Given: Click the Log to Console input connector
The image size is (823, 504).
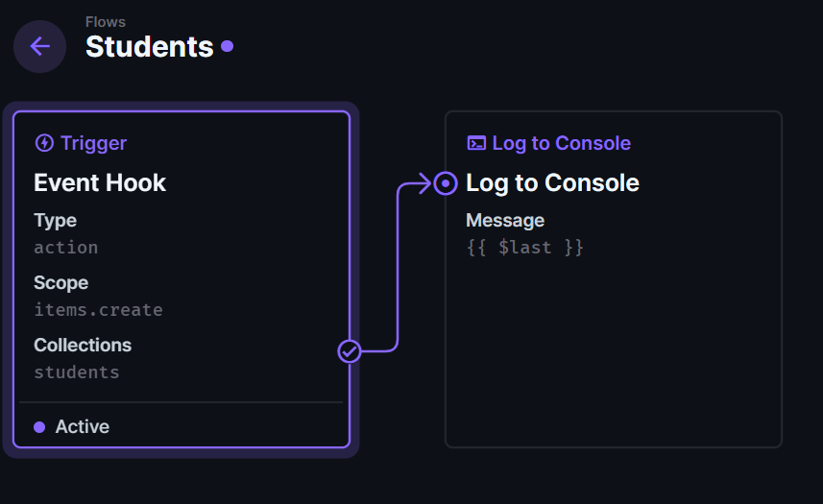Looking at the screenshot, I should point(446,183).
